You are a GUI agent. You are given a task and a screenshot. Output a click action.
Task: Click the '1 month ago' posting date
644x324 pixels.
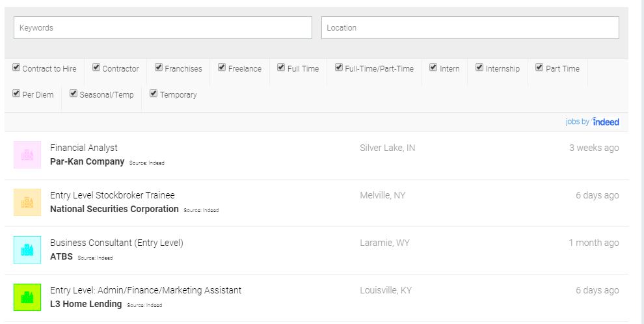click(x=593, y=243)
